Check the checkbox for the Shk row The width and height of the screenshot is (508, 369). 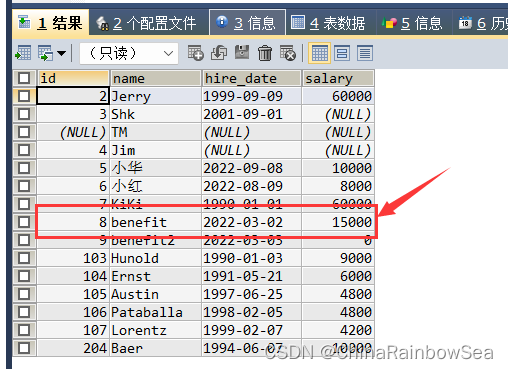tap(24, 114)
